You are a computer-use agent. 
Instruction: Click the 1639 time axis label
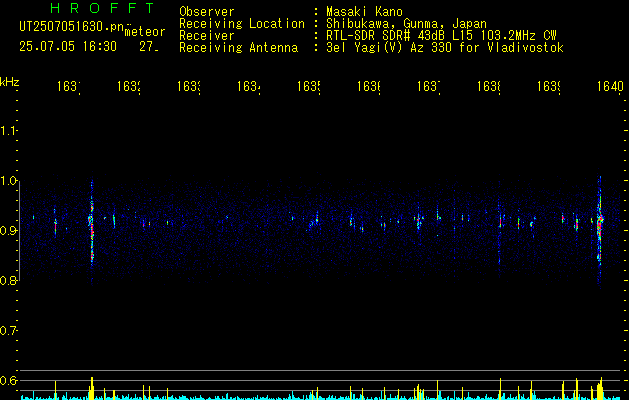[548, 86]
